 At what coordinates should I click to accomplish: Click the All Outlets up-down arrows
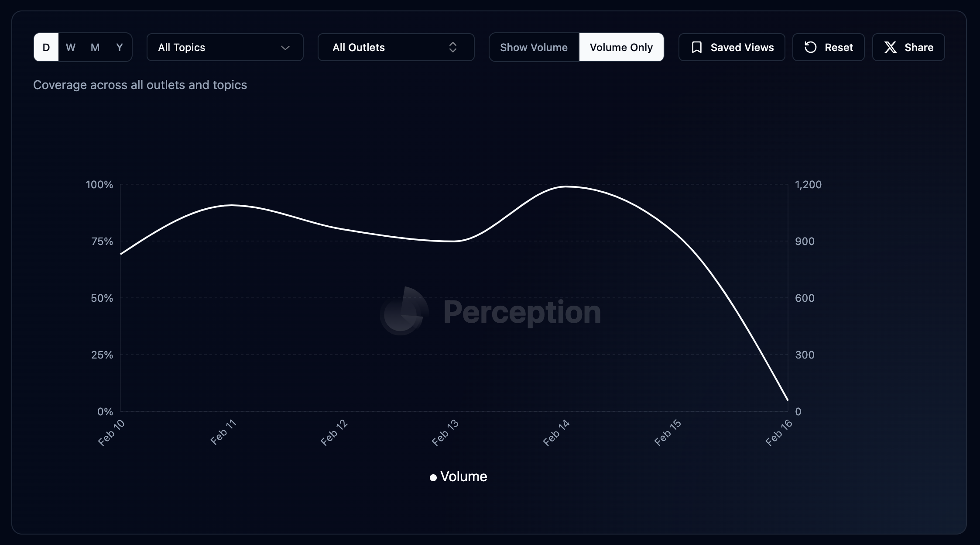click(453, 47)
